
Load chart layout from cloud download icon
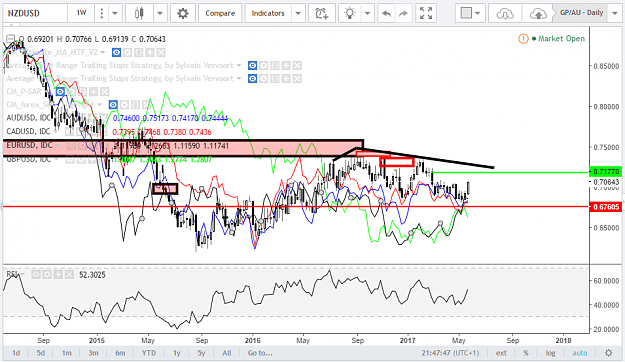[505, 14]
